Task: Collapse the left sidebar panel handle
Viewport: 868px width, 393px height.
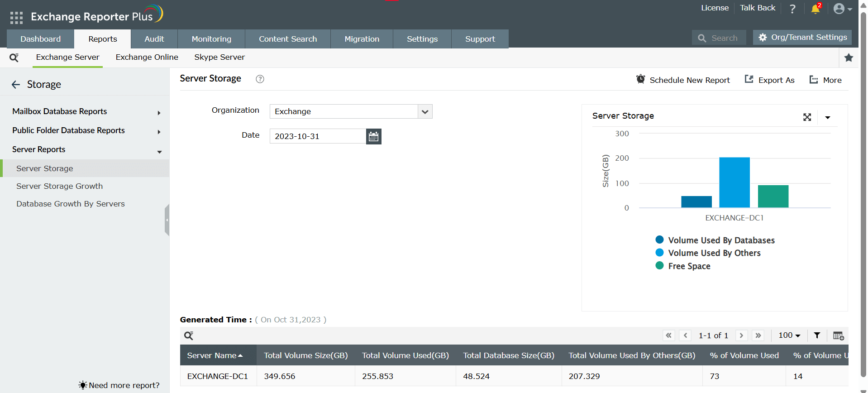Action: (x=167, y=220)
